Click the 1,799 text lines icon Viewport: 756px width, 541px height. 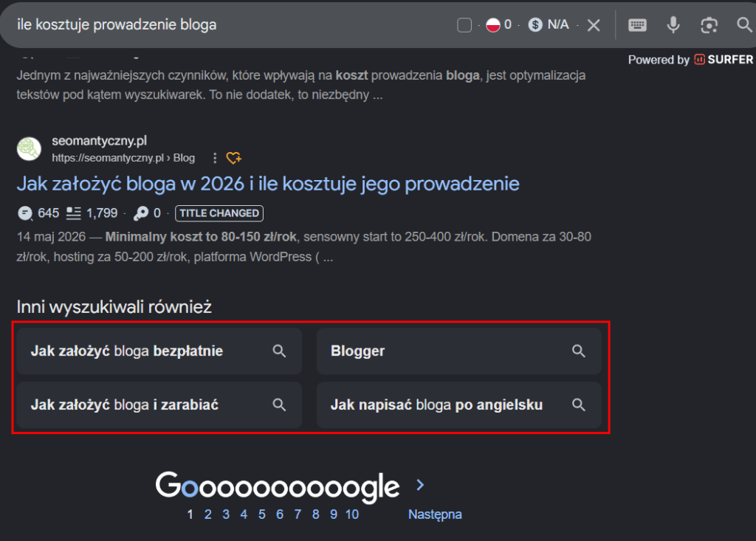click(73, 213)
